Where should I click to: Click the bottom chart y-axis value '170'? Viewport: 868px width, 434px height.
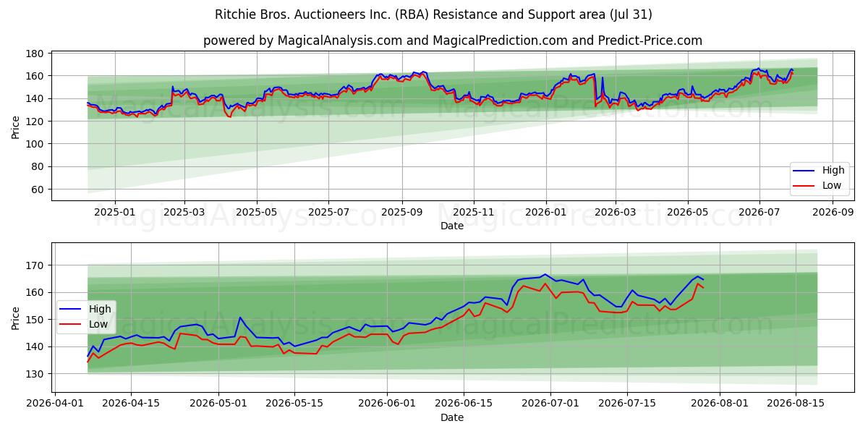pos(36,265)
